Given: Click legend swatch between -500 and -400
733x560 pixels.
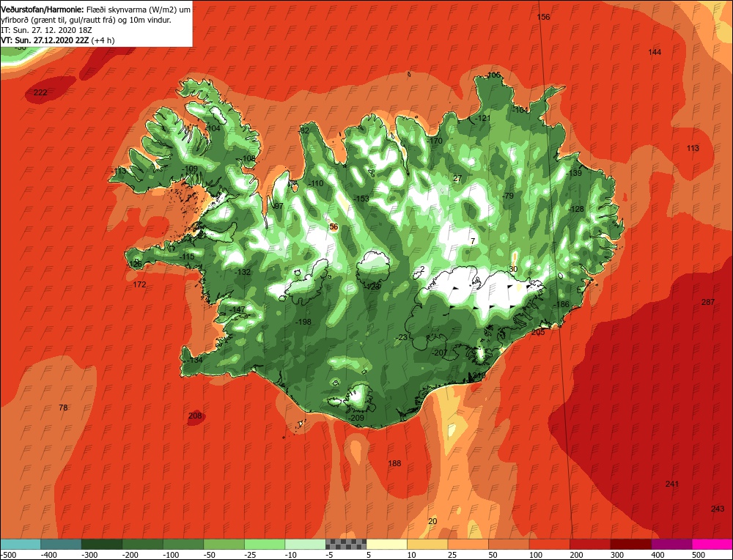Looking at the screenshot, I should click(21, 544).
